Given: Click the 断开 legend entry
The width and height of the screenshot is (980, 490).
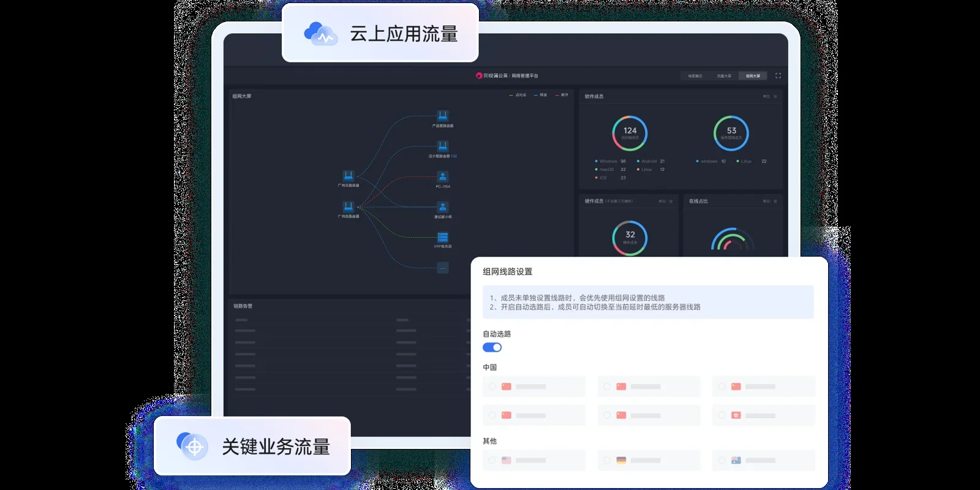Looking at the screenshot, I should [562, 95].
